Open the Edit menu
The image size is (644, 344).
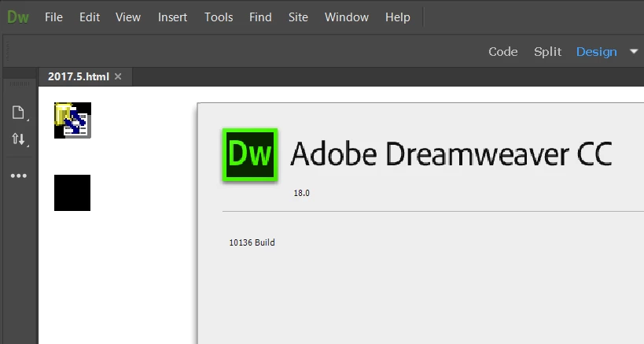coord(90,17)
